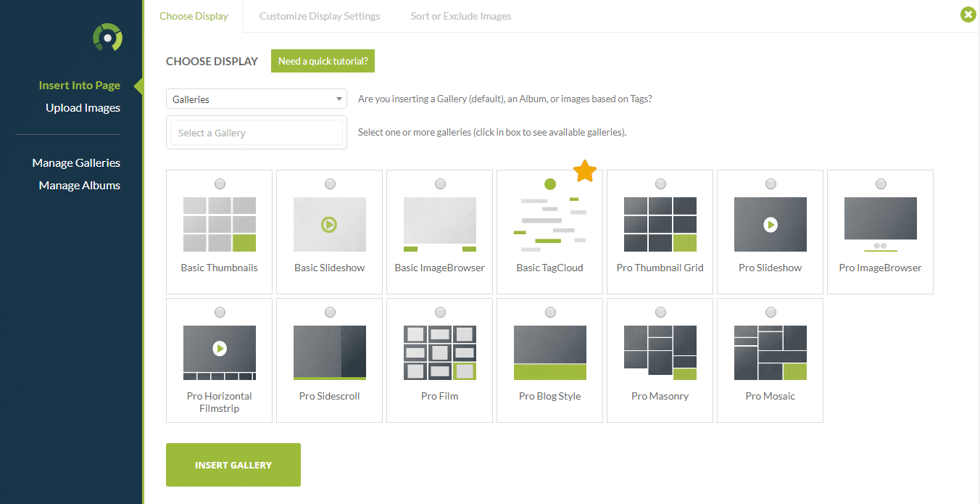Click the Pro Mosaic preview image
Viewport: 980px width, 504px height.
coord(771,352)
